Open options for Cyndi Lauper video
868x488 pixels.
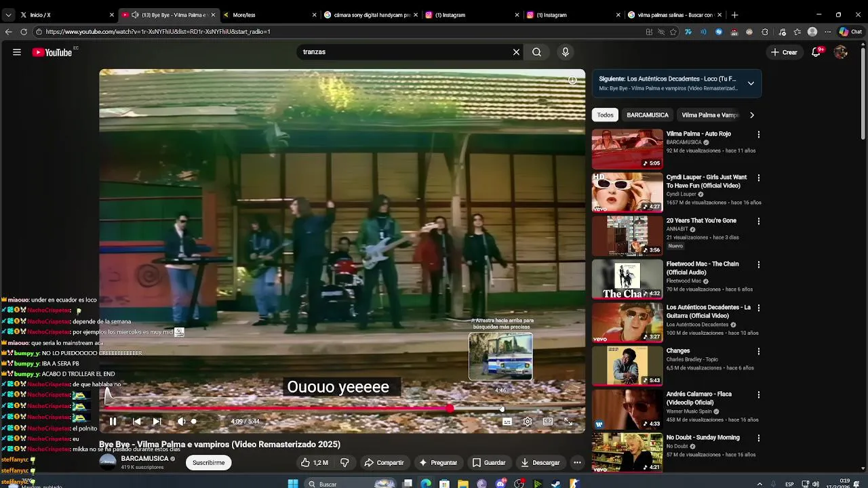[759, 178]
